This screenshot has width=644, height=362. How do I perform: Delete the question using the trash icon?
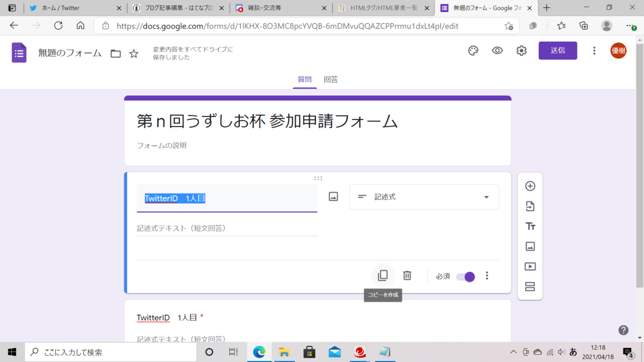tap(407, 275)
